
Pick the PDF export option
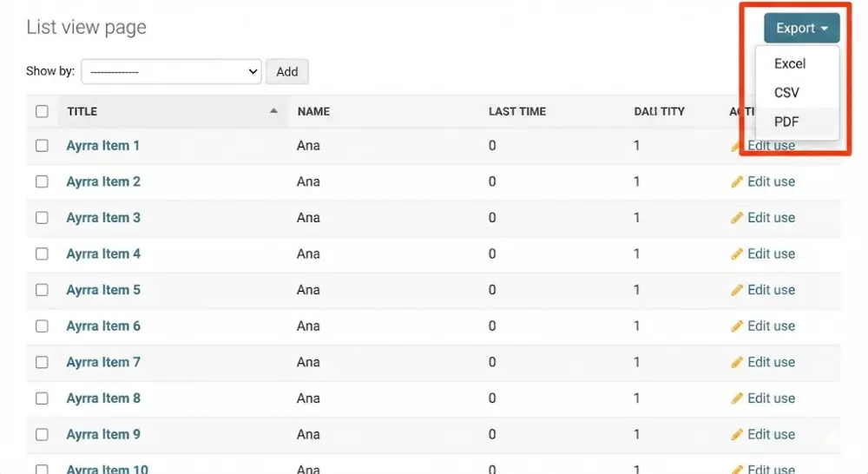coord(786,122)
